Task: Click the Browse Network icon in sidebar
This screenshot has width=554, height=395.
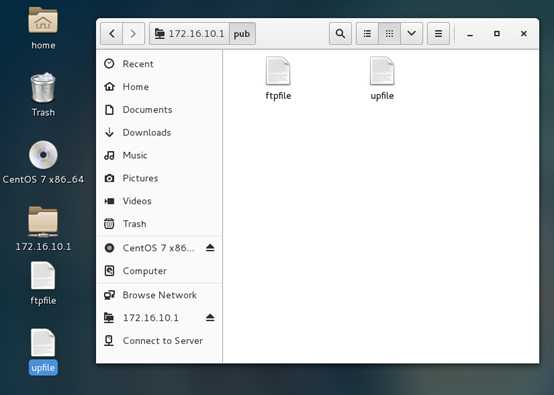Action: [109, 295]
